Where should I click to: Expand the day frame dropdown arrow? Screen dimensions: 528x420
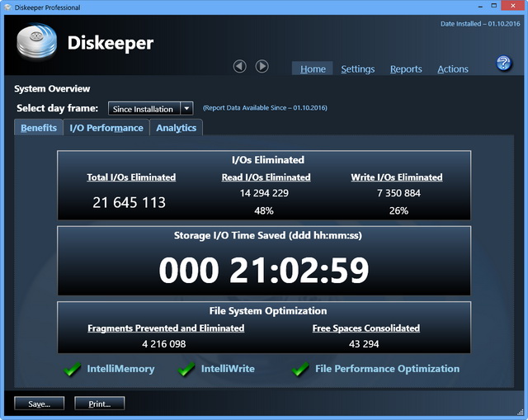click(186, 108)
